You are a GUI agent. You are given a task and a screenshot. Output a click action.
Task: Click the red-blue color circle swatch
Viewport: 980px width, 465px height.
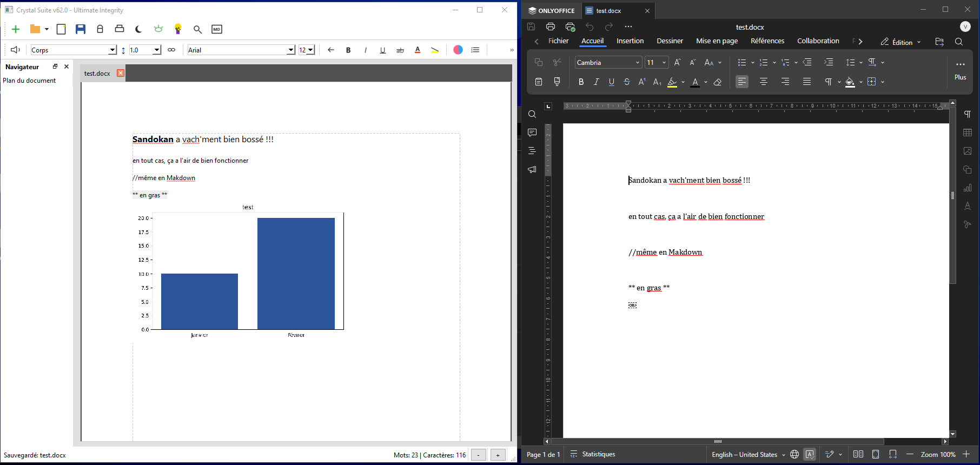coord(458,50)
